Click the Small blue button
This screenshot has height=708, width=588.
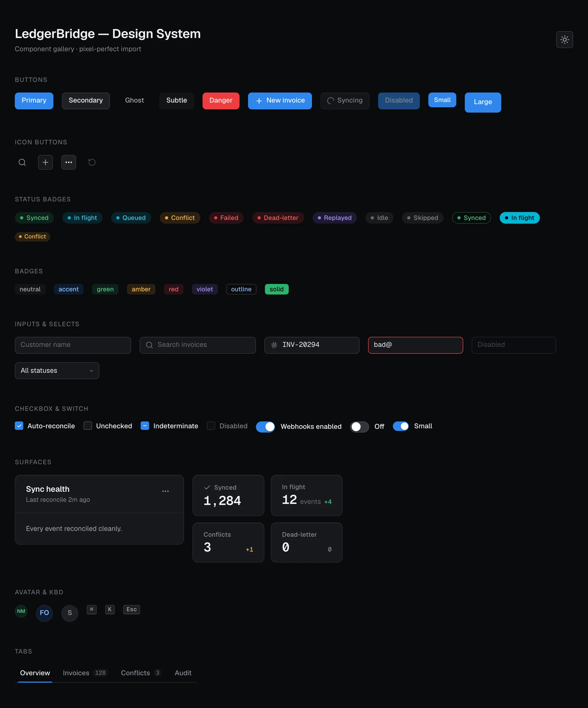point(442,100)
